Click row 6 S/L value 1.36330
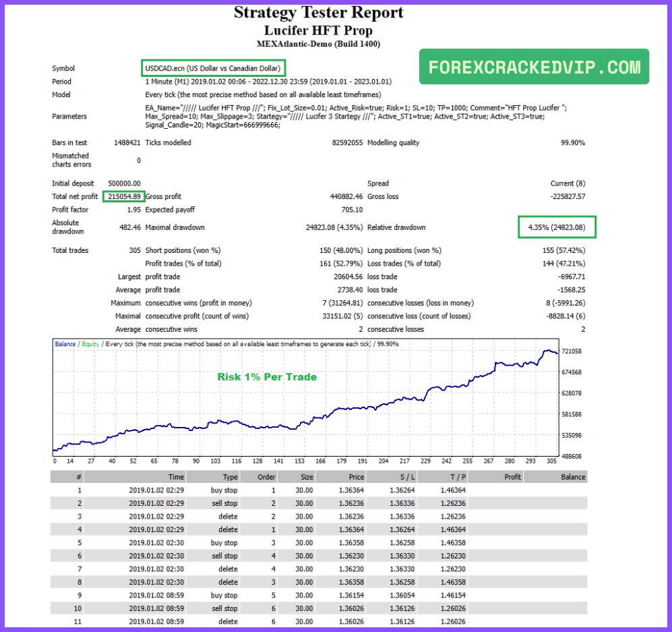The width and height of the screenshot is (672, 632). [x=402, y=556]
